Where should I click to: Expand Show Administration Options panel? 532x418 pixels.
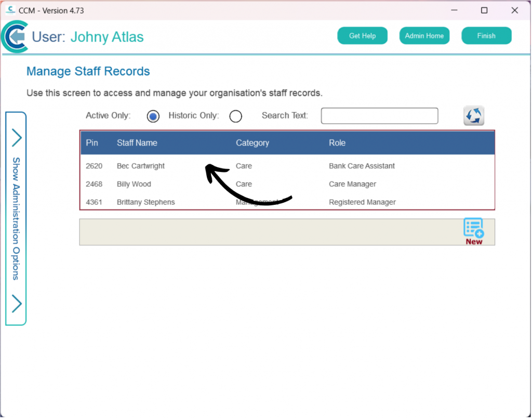tap(16, 219)
